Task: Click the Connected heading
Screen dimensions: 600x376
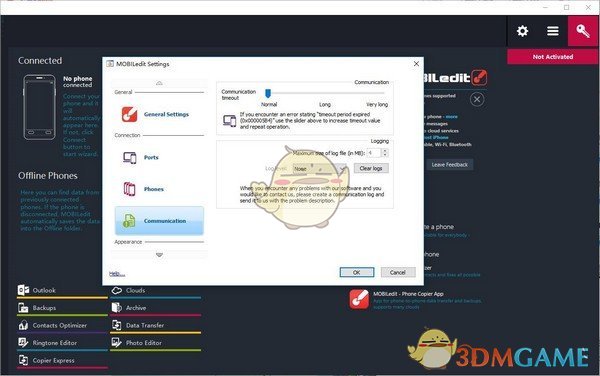Action: [x=40, y=60]
